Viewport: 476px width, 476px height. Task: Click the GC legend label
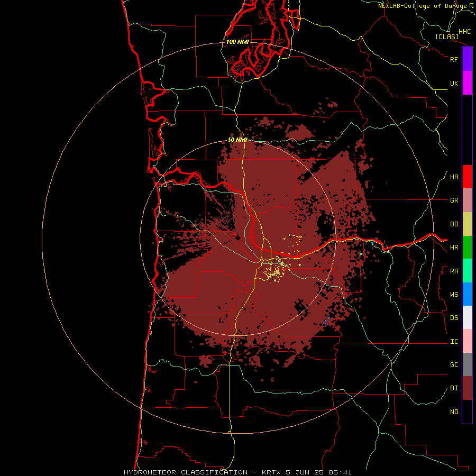(454, 364)
